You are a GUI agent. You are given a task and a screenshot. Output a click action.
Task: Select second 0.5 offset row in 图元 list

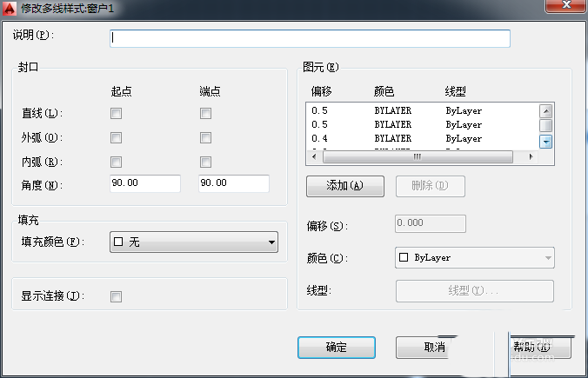[x=422, y=124]
